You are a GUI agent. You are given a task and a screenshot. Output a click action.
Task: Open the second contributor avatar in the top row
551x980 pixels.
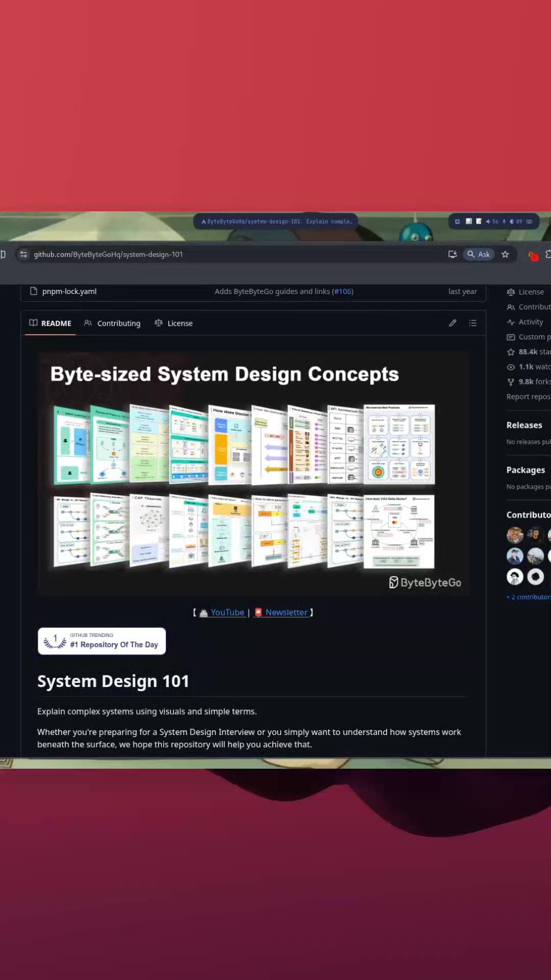[535, 535]
